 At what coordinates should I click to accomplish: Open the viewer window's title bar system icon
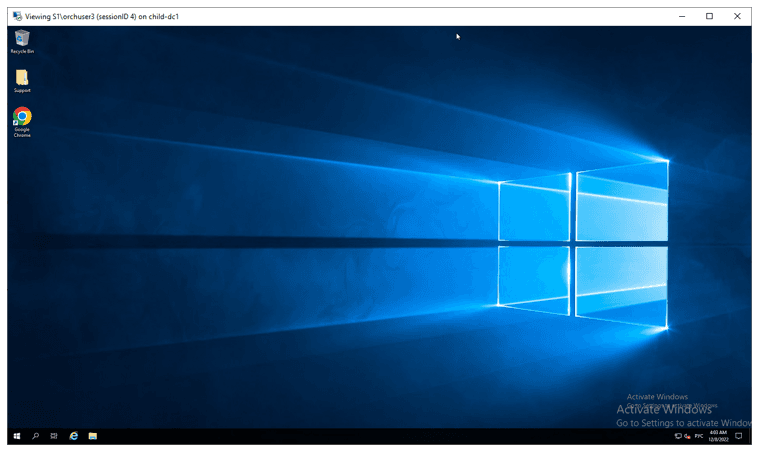coord(17,16)
